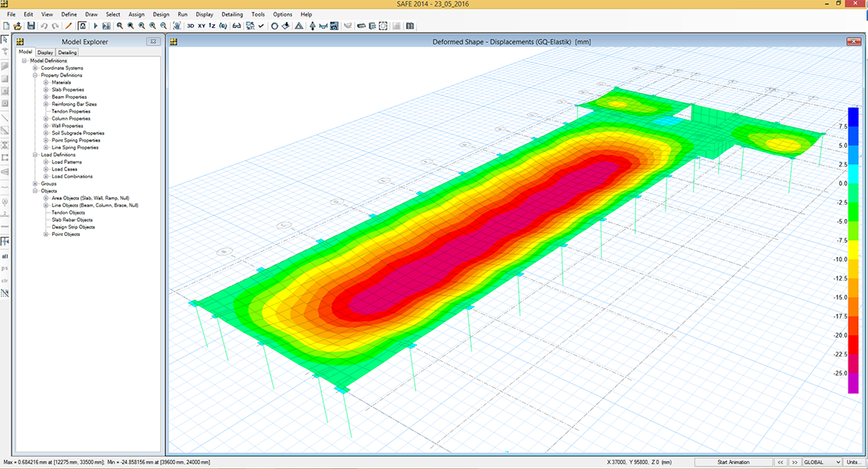
Task: Set XY plan view from toolbar
Action: point(202,26)
